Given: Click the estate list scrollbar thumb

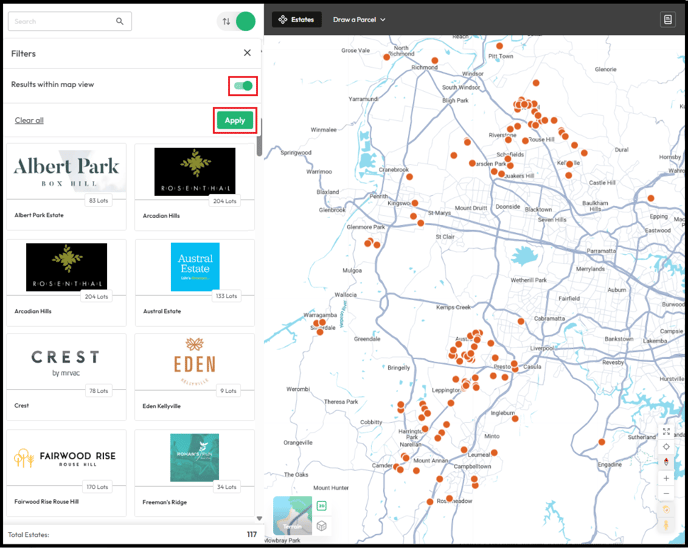Looking at the screenshot, I should [x=259, y=137].
